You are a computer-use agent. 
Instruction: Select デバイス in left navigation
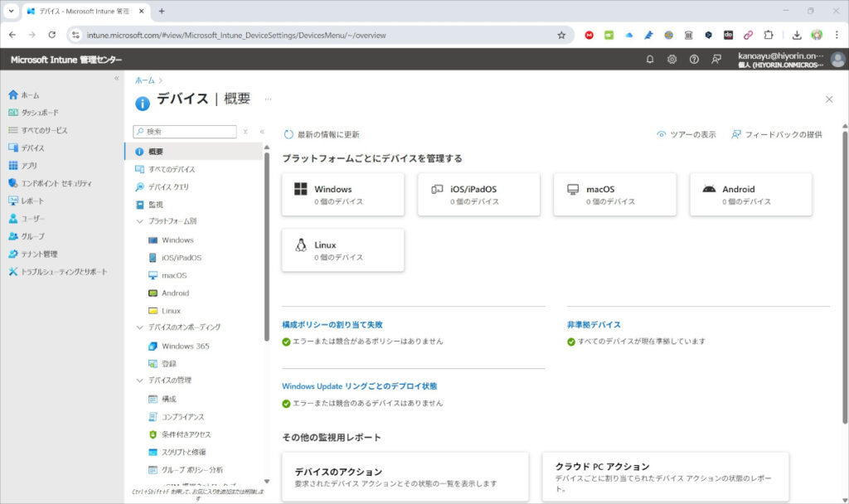coord(27,148)
